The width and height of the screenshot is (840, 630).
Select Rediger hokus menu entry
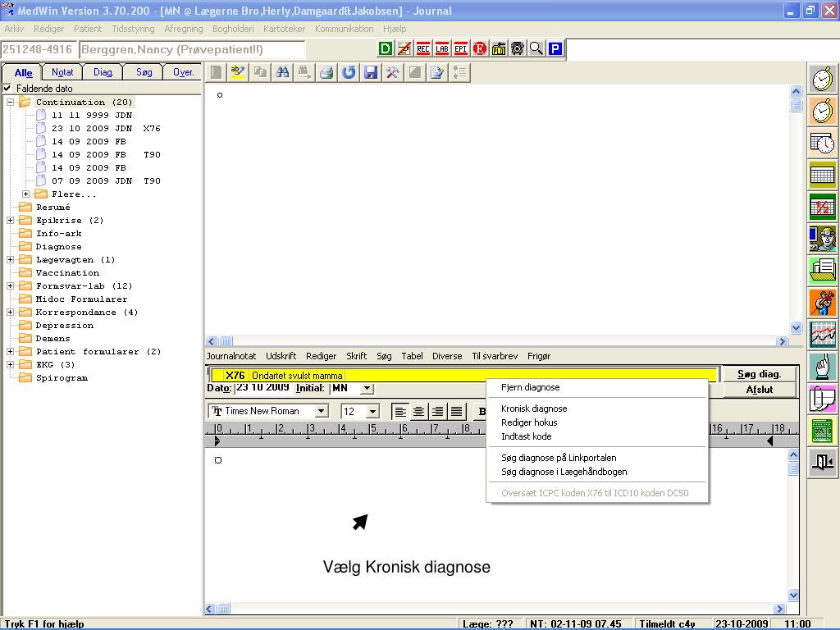(x=529, y=422)
